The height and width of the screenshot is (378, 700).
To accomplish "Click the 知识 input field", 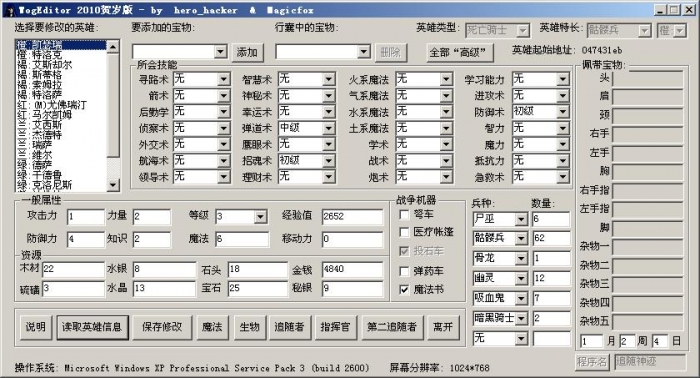I will pyautogui.click(x=152, y=239).
